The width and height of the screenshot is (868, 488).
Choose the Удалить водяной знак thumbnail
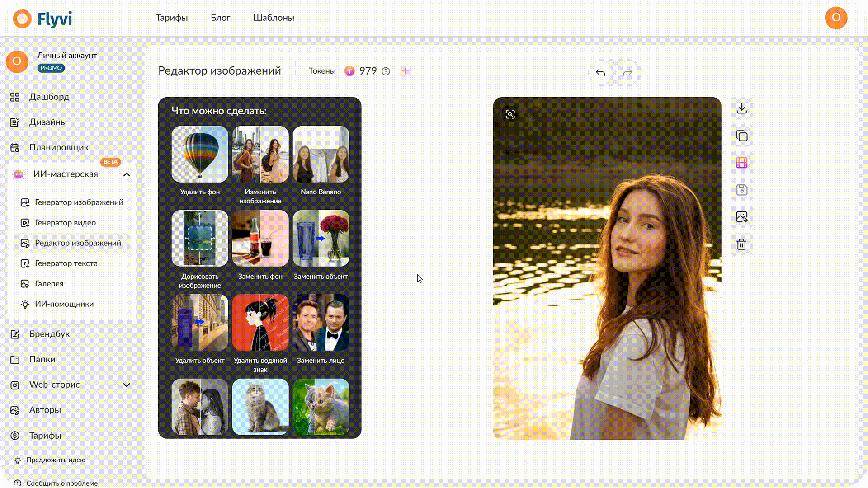pos(260,323)
